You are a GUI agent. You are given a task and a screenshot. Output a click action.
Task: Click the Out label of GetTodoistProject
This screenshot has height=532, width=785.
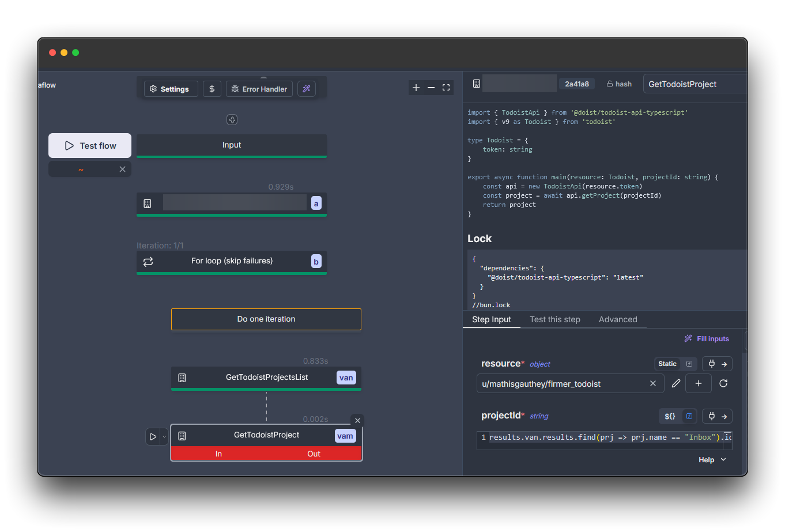click(314, 454)
